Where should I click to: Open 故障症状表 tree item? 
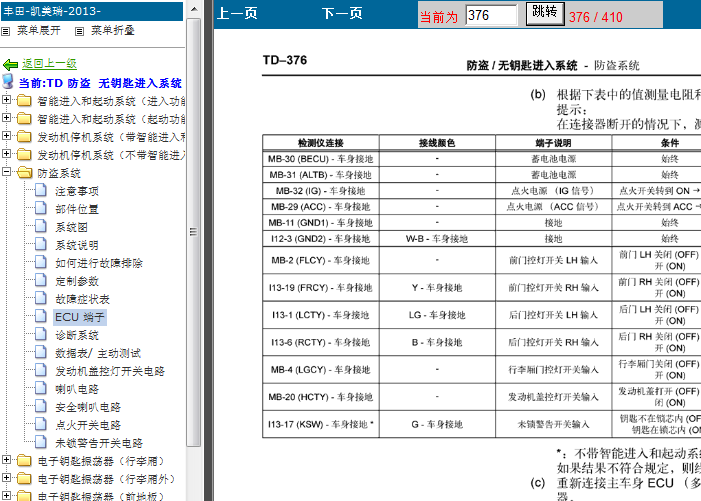[x=82, y=299]
